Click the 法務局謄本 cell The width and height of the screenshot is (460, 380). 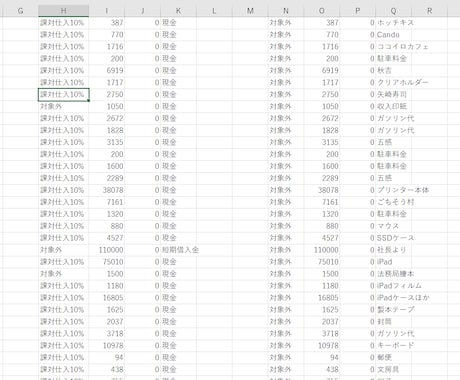pos(395,274)
